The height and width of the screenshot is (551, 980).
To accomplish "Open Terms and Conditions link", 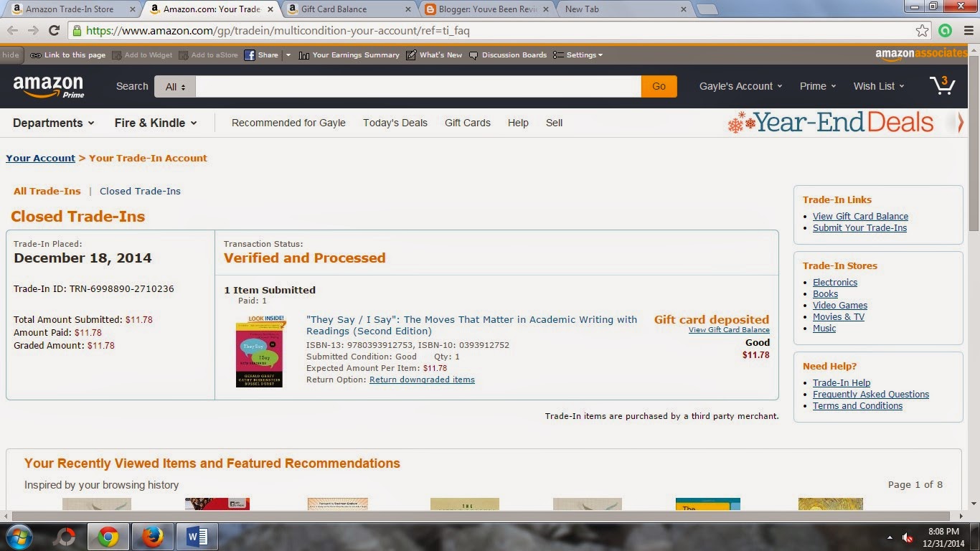I will [x=857, y=405].
